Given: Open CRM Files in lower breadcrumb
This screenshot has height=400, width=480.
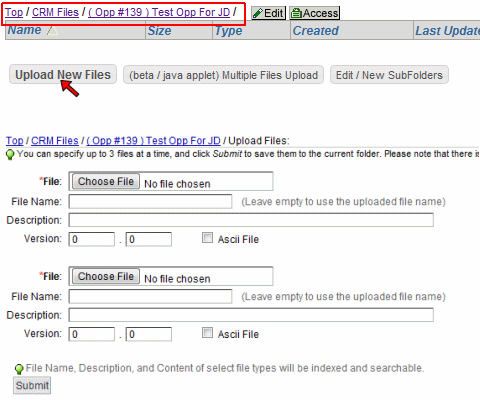Looking at the screenshot, I should coord(55,141).
